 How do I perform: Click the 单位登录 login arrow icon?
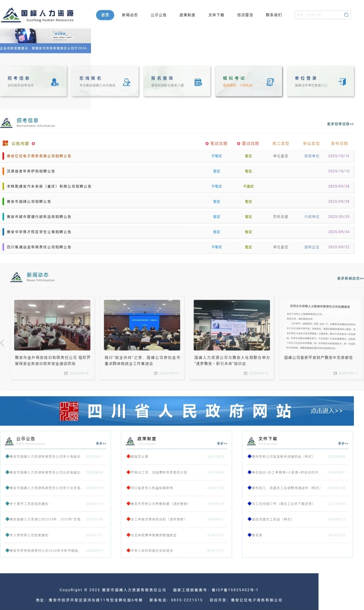click(x=342, y=82)
